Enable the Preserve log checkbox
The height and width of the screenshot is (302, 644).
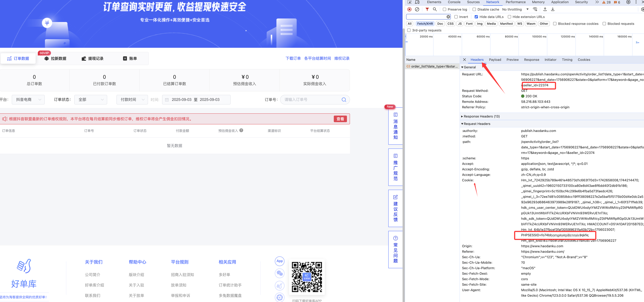point(444,9)
